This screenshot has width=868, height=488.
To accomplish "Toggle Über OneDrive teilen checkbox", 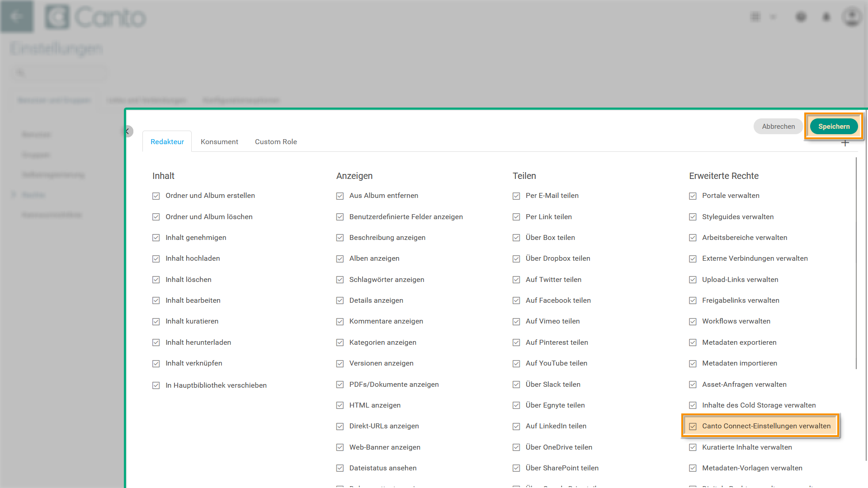I will 516,447.
